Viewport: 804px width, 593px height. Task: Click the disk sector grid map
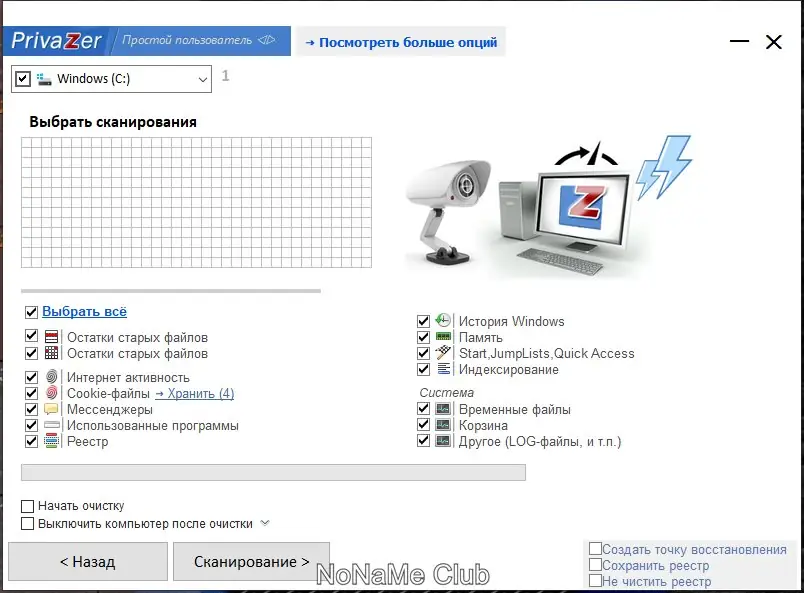(x=196, y=202)
